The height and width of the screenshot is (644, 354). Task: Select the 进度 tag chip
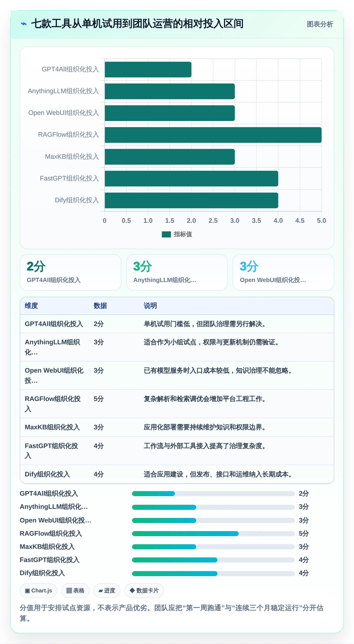point(107,591)
